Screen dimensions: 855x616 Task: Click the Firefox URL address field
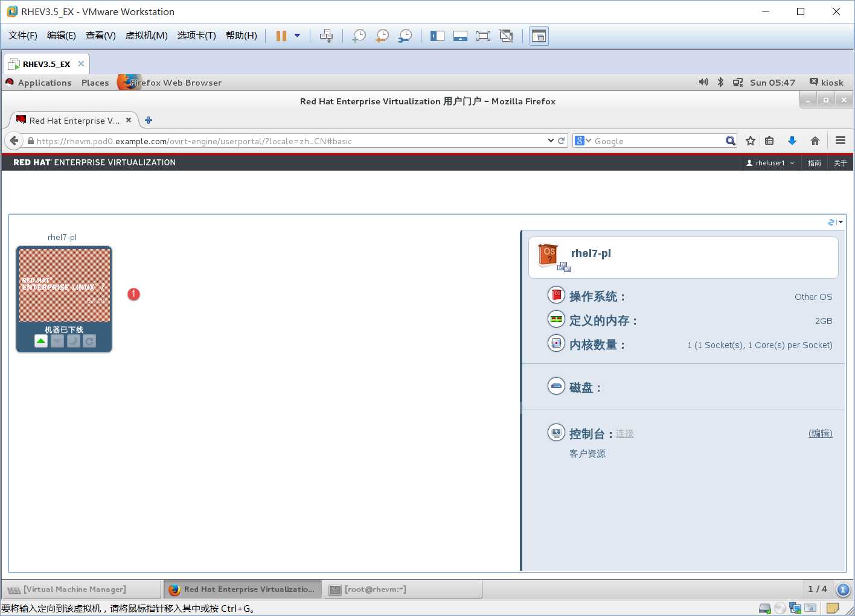pos(290,141)
